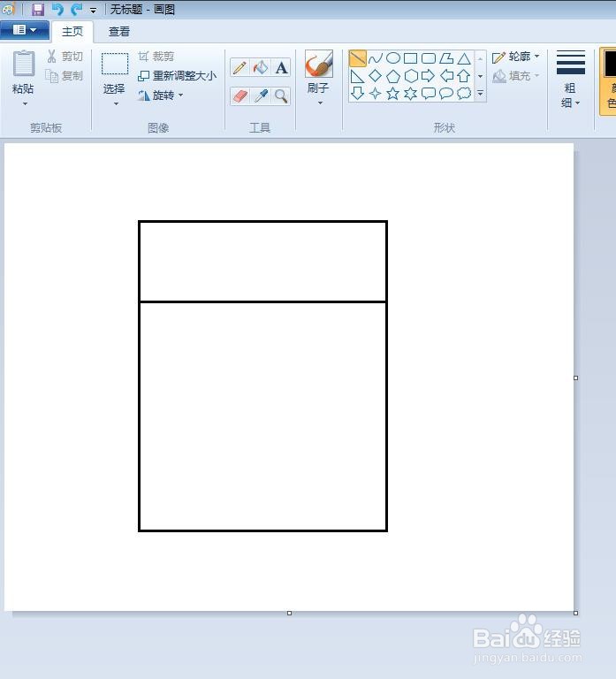Expand the 选择 dropdown arrow

[116, 104]
